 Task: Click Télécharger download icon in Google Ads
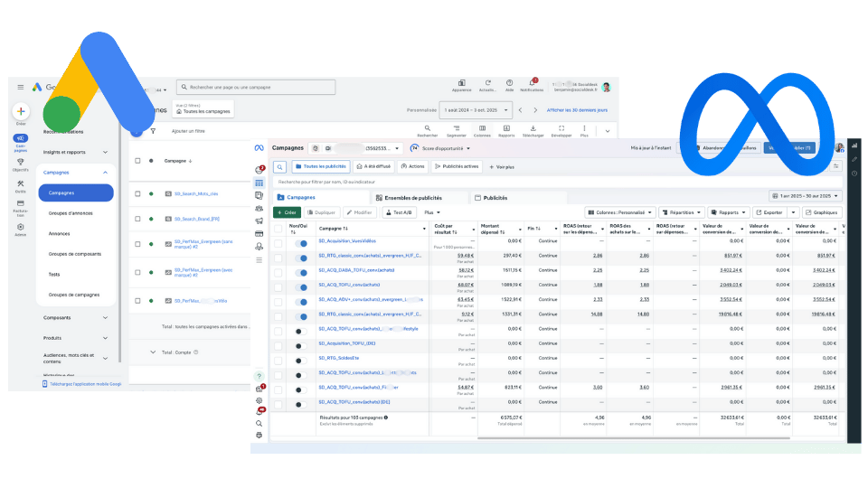533,128
